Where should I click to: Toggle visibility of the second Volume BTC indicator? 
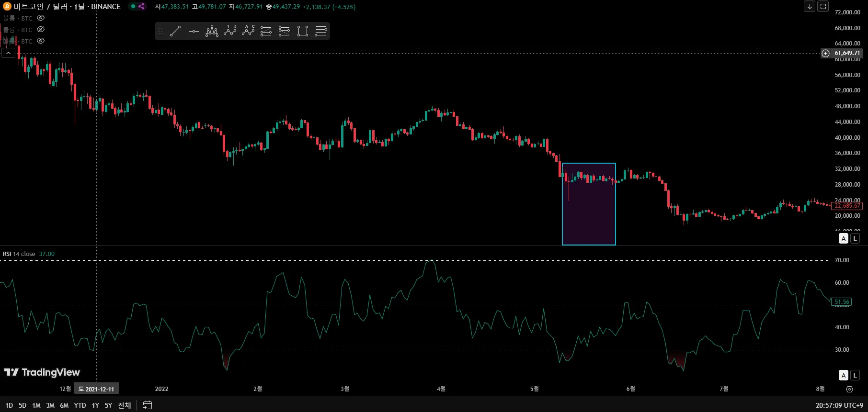[x=41, y=30]
